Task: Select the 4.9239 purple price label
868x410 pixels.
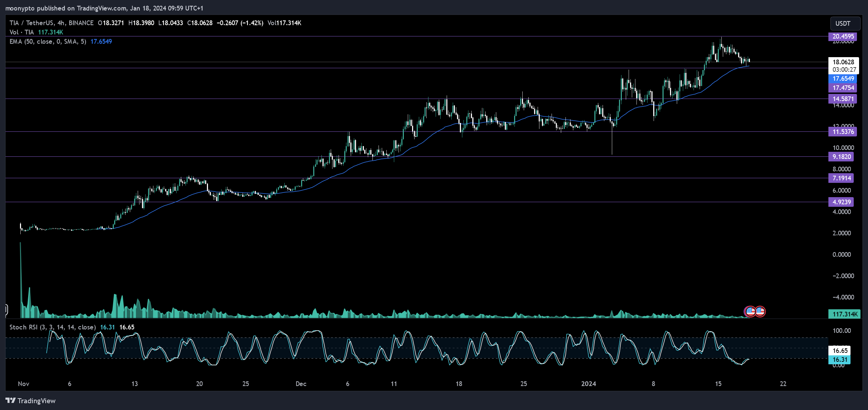Action: point(841,202)
